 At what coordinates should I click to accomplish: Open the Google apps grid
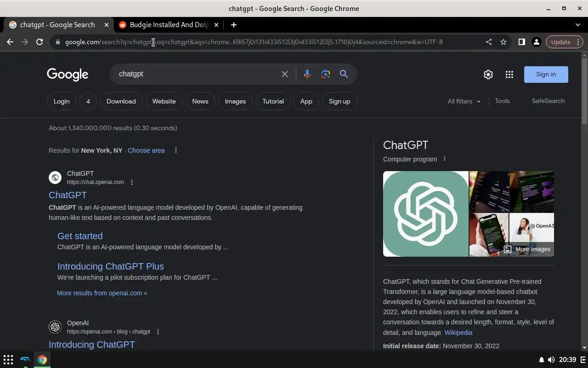pyautogui.click(x=509, y=75)
